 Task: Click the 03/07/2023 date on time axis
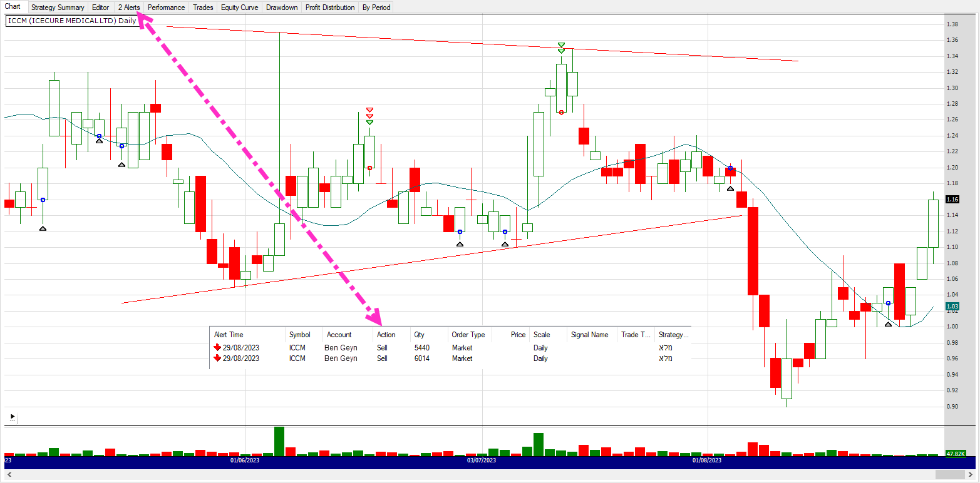click(x=482, y=460)
